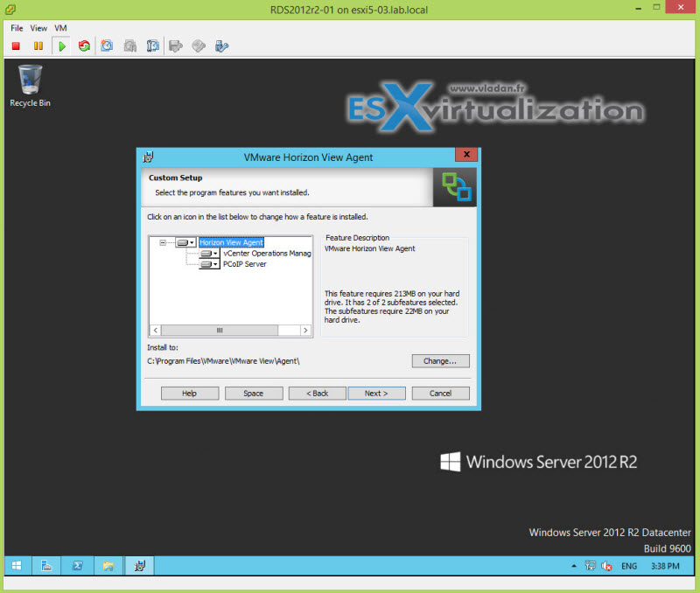
Task: Click the feature list left scroll arrow
Action: [156, 331]
